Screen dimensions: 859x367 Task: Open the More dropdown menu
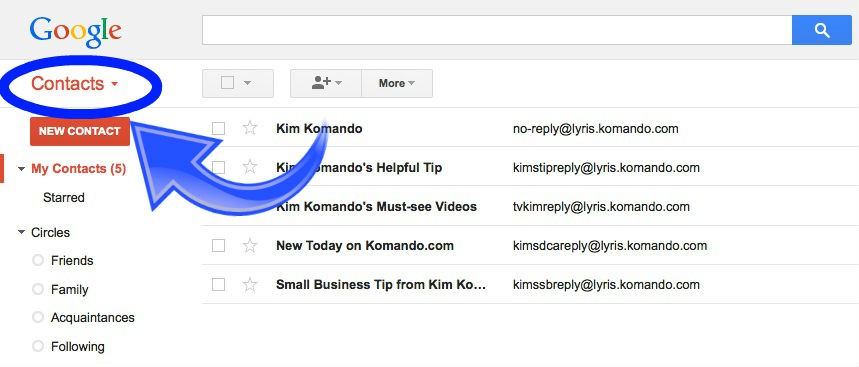tap(397, 83)
